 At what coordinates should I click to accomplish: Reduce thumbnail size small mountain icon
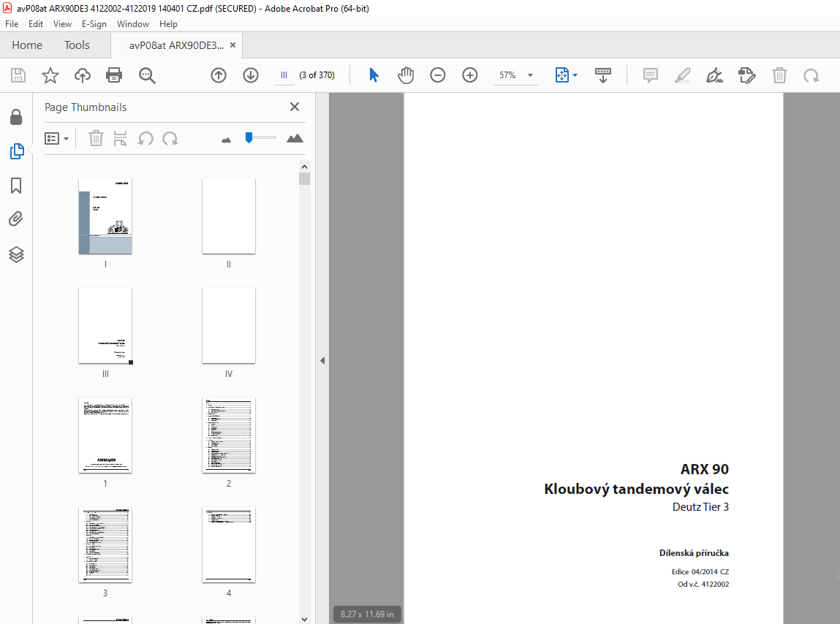(x=226, y=140)
